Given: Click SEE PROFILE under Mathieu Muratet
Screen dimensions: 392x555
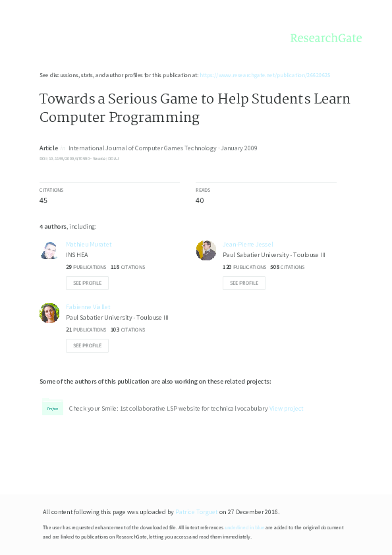Looking at the screenshot, I should (87, 283).
